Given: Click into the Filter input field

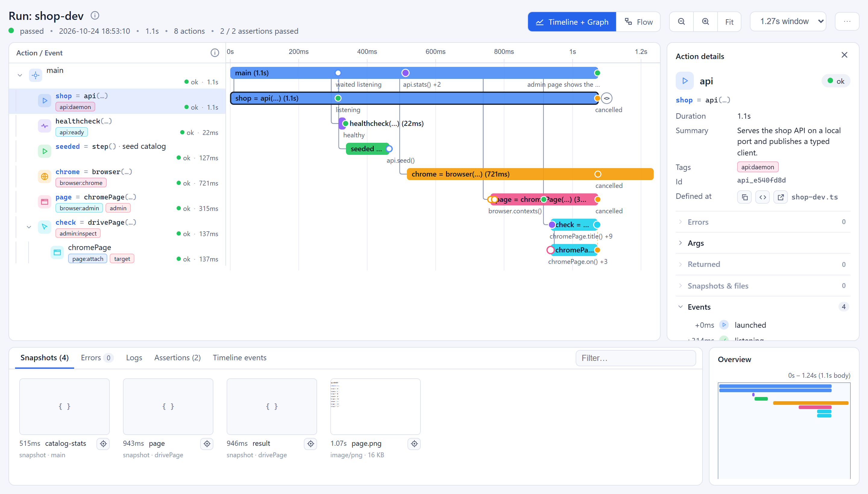Looking at the screenshot, I should (635, 358).
